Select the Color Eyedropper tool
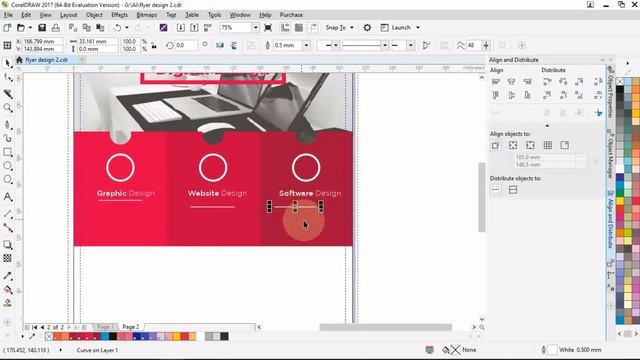Screen dimensions: 640x360 click(7, 276)
